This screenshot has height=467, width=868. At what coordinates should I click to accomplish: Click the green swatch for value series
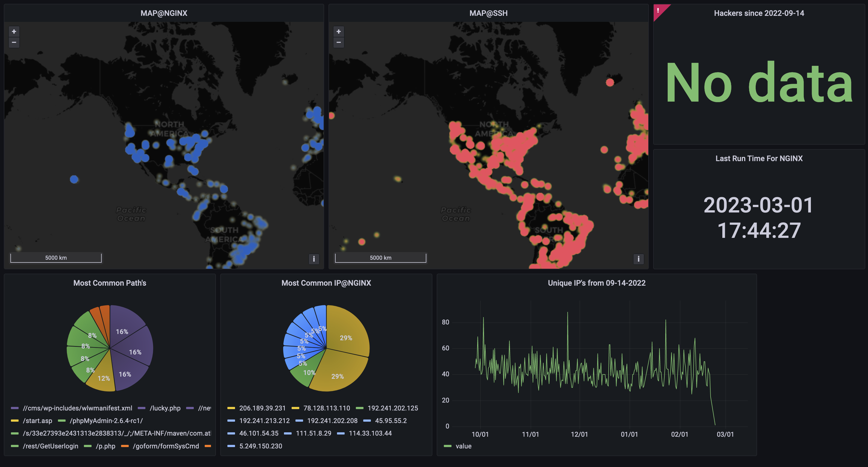pos(447,446)
